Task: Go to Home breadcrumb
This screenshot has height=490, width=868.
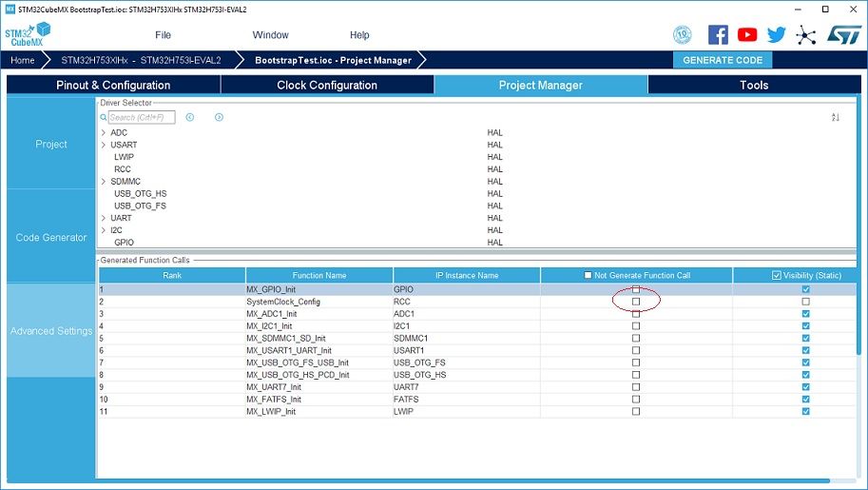Action: [x=23, y=60]
